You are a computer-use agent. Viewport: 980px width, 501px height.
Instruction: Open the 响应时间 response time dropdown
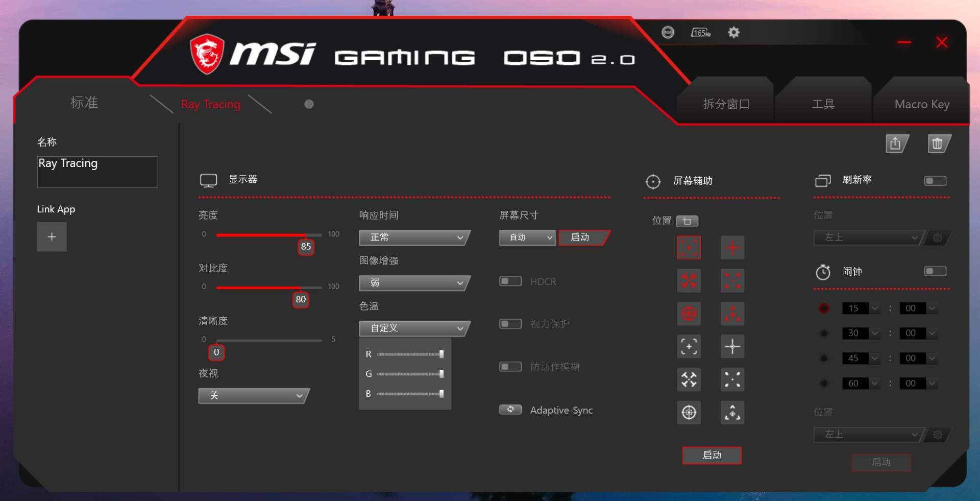coord(414,237)
